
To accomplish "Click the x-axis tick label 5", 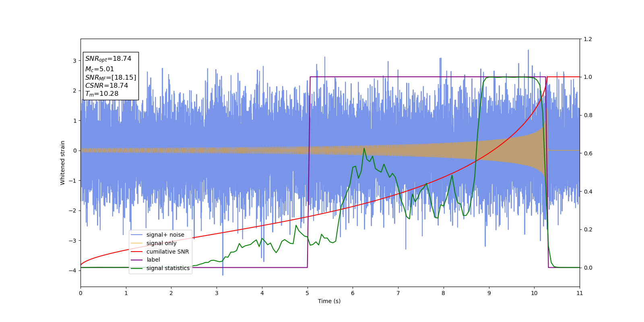I will 308,293.
